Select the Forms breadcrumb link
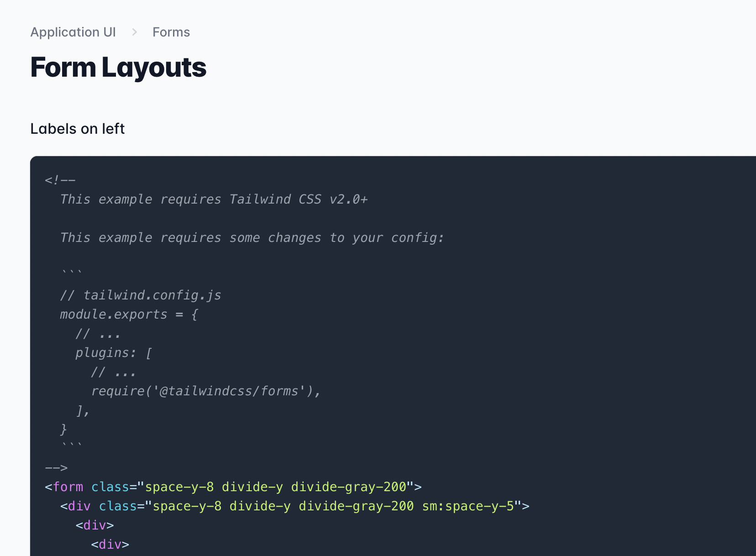This screenshot has height=556, width=756. point(171,32)
